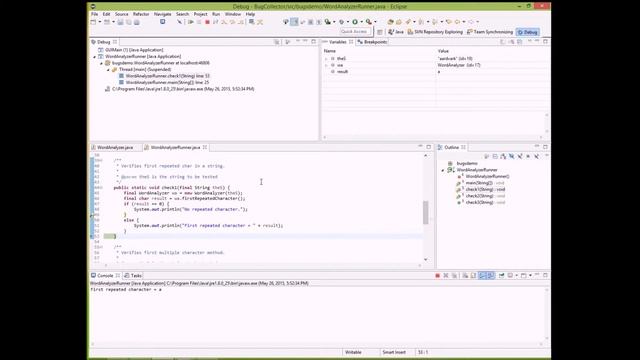Toggle Scroll Lock in the Console toolbar
This screenshot has width=640, height=360.
(473, 276)
